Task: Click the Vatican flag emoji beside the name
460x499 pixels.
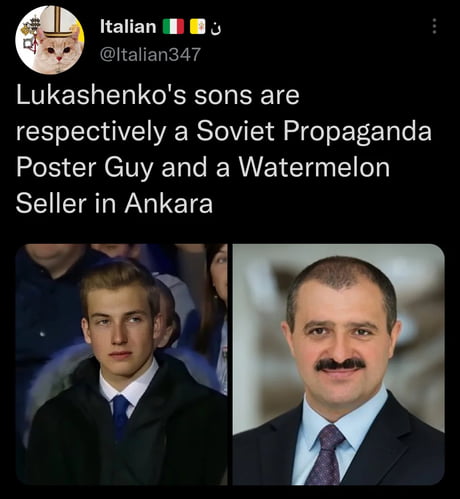Action: pos(197,27)
